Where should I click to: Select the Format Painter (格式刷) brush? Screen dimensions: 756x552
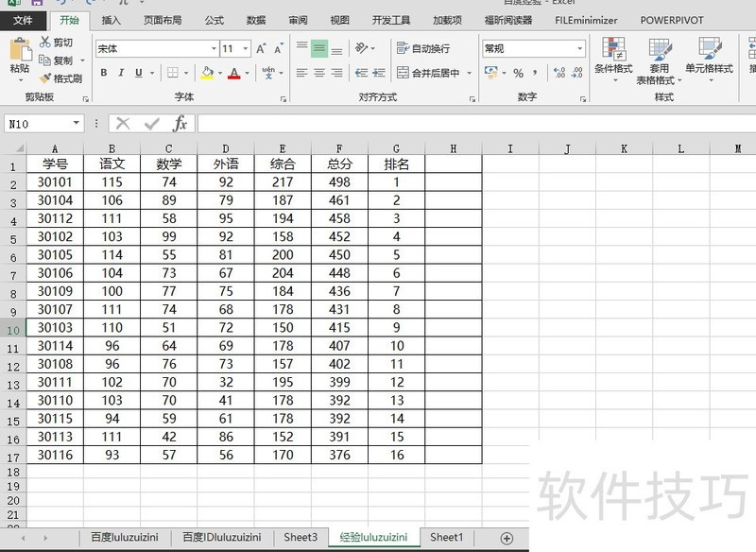[x=45, y=78]
